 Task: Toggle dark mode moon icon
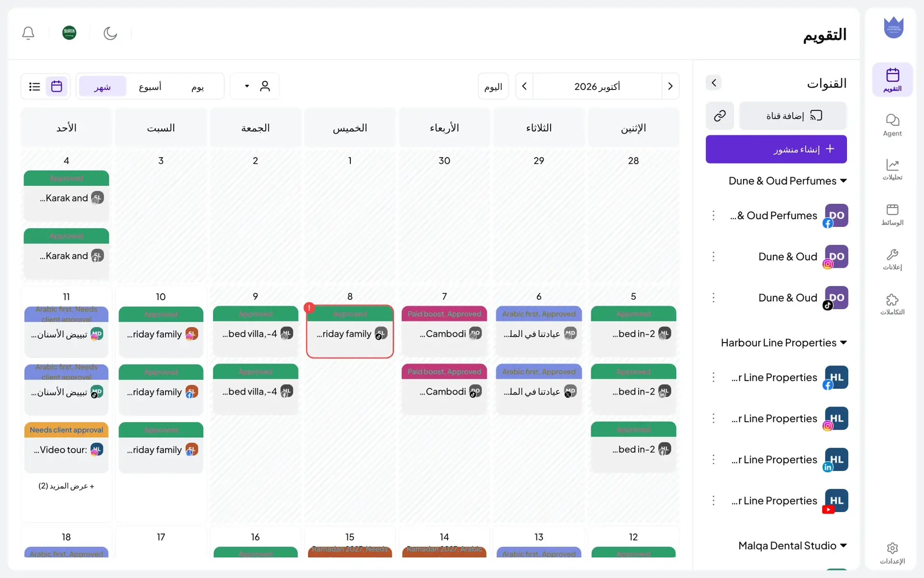110,33
